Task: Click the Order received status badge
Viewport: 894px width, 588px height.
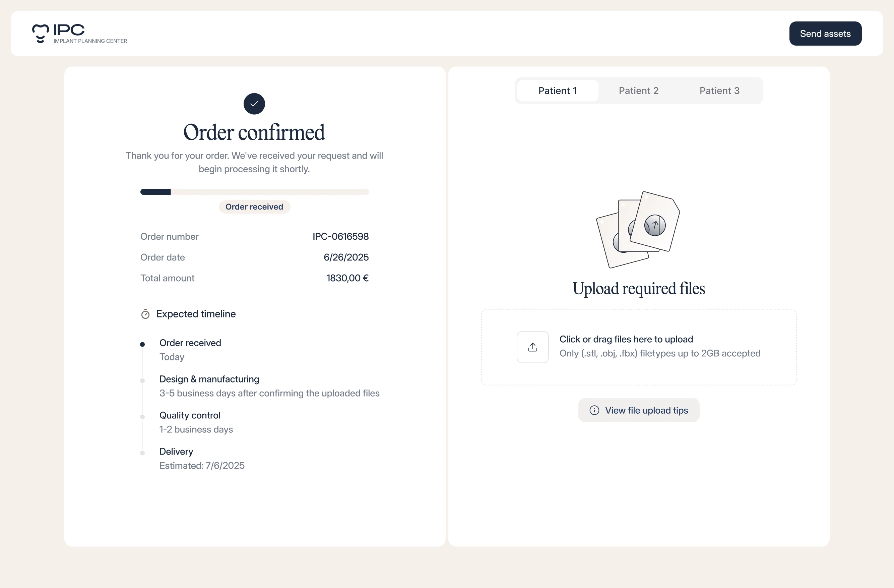Action: pos(254,207)
